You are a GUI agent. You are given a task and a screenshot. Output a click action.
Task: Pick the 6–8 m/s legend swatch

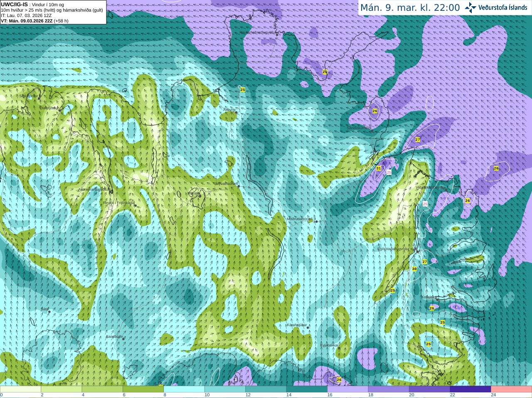[x=143, y=389]
